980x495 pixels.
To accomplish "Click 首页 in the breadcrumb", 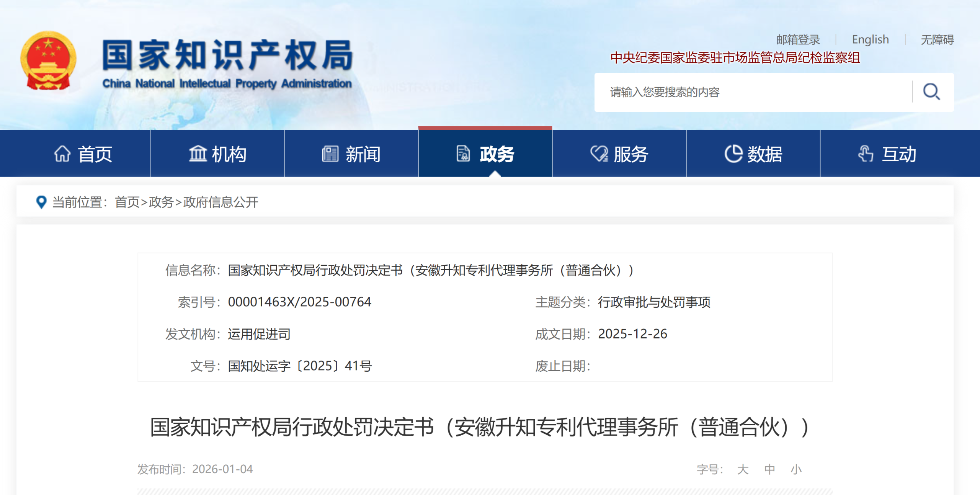I will coord(127,202).
